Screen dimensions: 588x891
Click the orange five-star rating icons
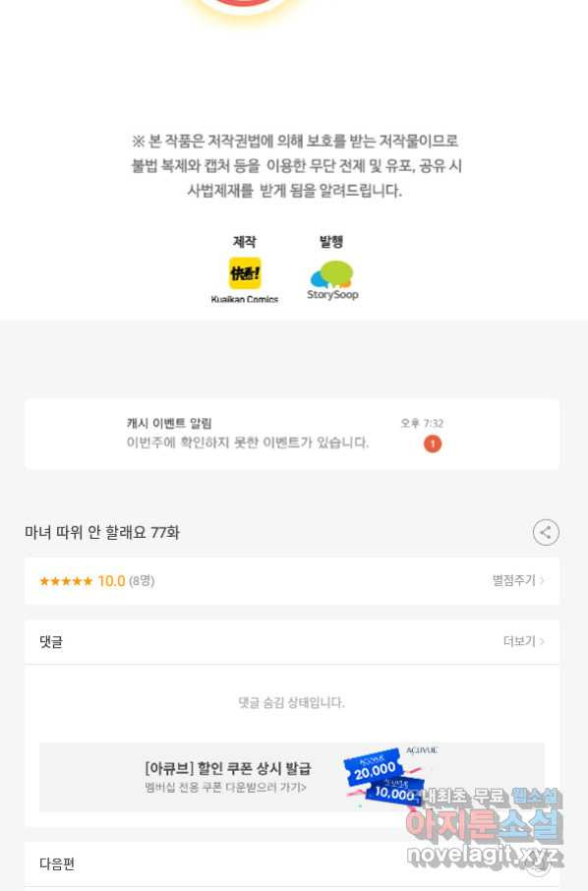[x=66, y=581]
